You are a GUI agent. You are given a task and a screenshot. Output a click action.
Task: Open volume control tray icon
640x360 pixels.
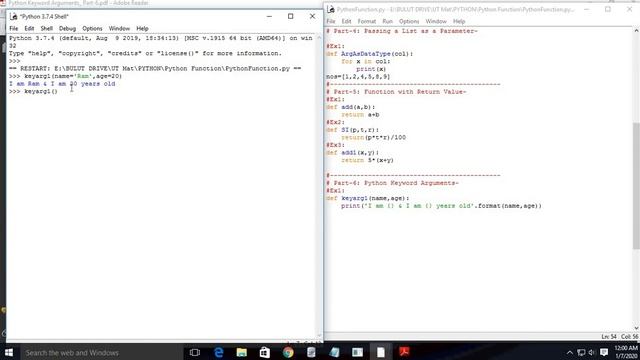pyautogui.click(x=592, y=353)
